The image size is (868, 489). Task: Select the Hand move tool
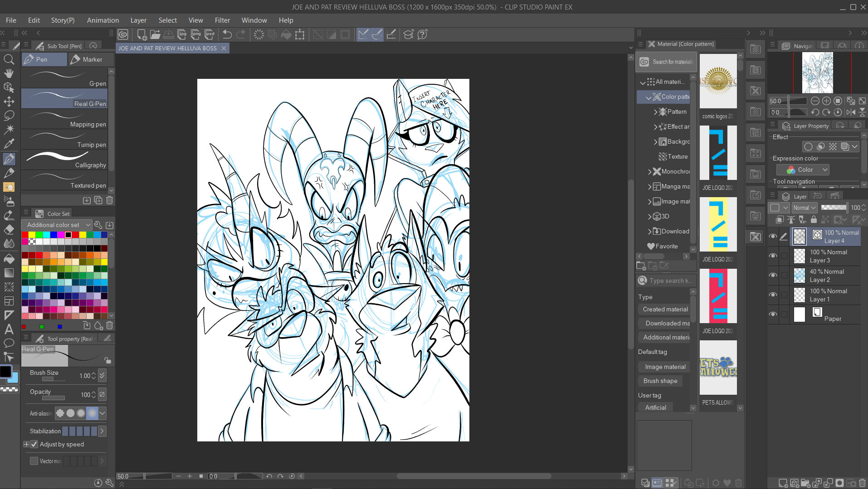9,73
